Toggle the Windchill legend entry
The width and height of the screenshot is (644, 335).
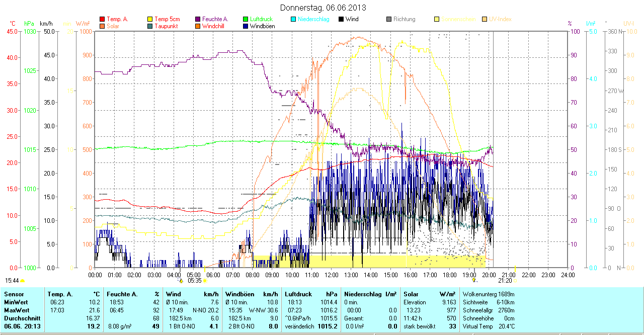[x=213, y=26]
